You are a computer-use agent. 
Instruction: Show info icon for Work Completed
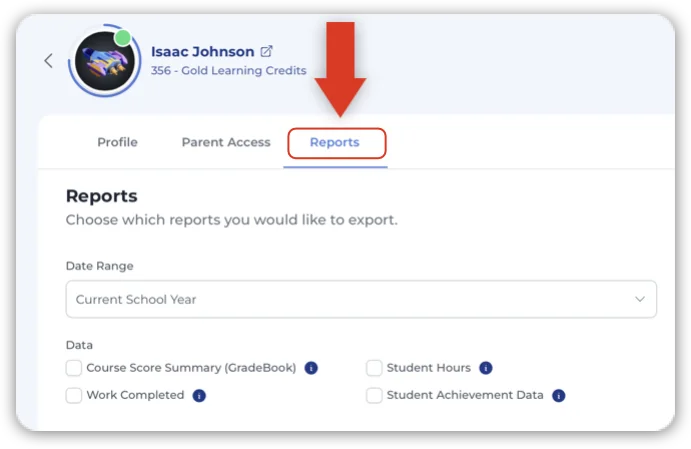pos(199,396)
